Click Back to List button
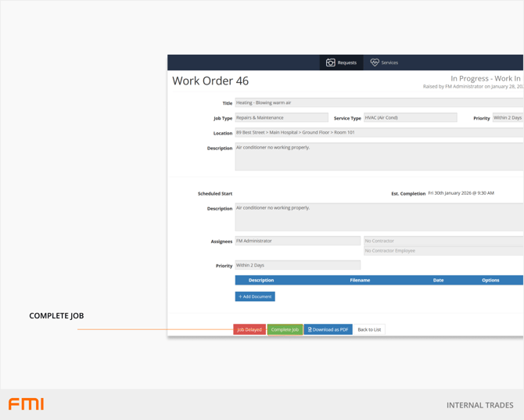The width and height of the screenshot is (524, 420). pos(369,329)
